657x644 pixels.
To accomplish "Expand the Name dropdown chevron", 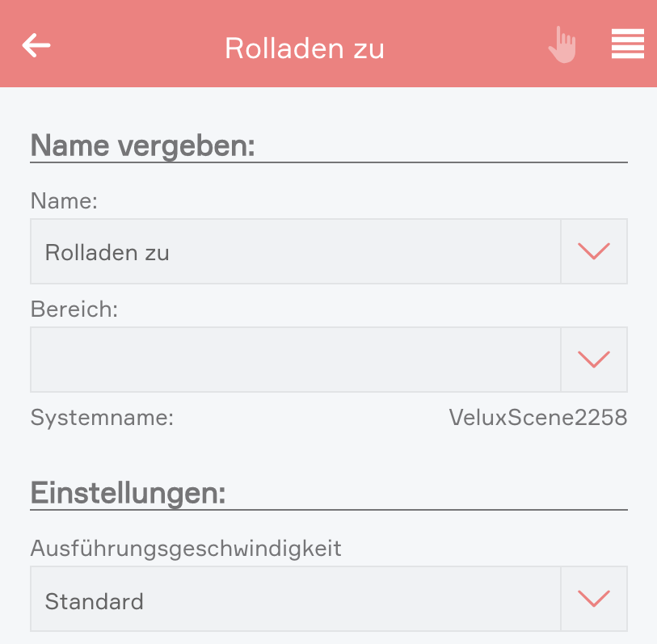I will pos(594,251).
